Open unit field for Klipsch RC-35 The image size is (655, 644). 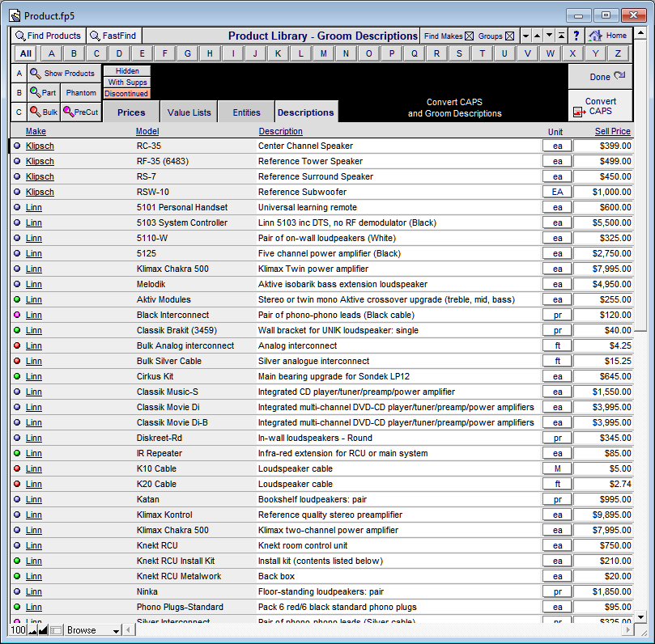tap(557, 146)
